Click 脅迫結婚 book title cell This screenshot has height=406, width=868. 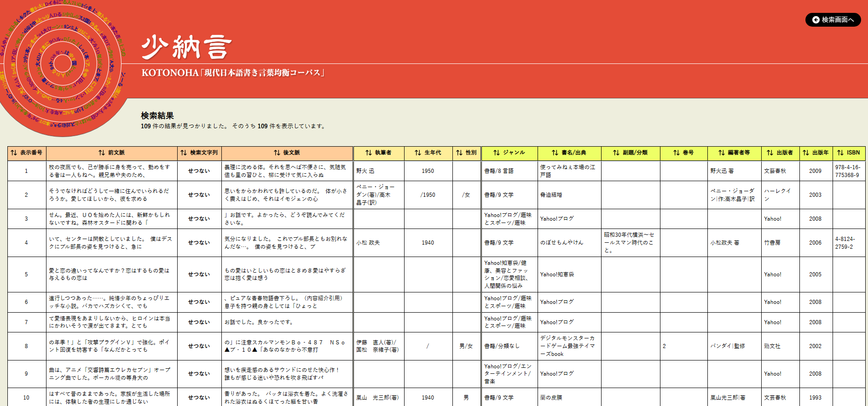coord(569,195)
